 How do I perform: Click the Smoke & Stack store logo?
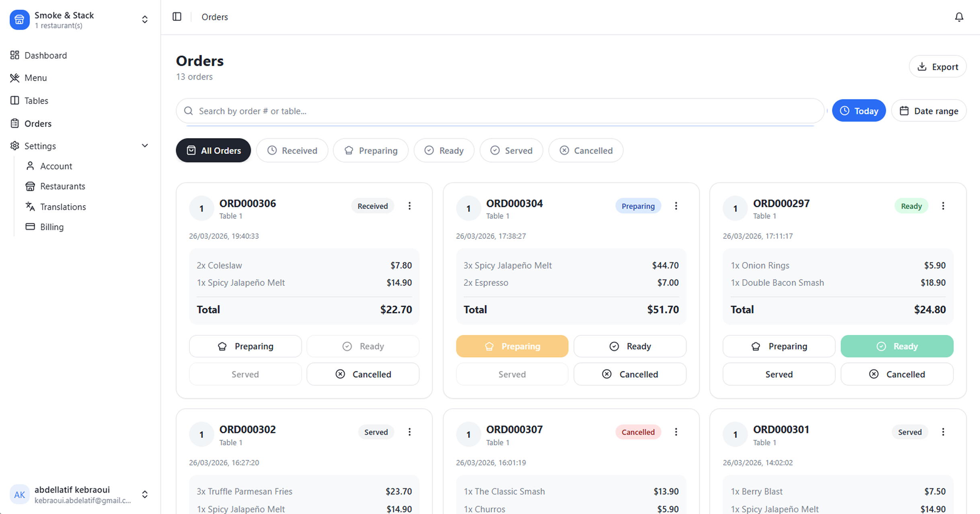tap(19, 20)
